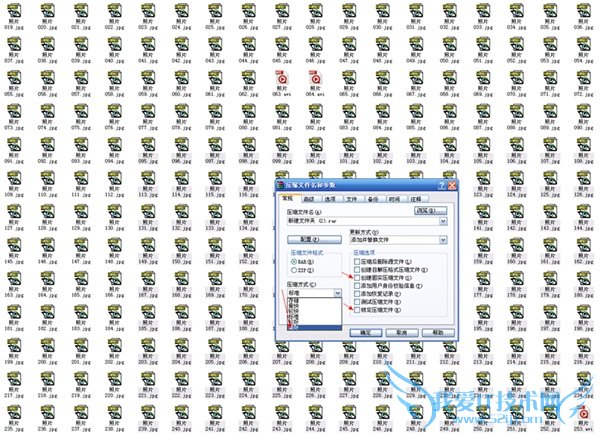Select the file 照片 026.jpg
Viewport: 600px width, 434px height.
(x=248, y=16)
